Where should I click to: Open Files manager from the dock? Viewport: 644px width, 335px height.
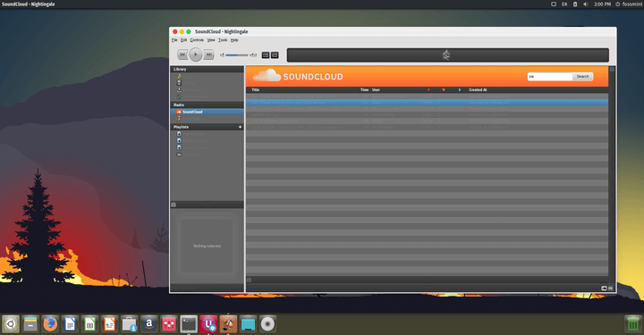coord(30,324)
